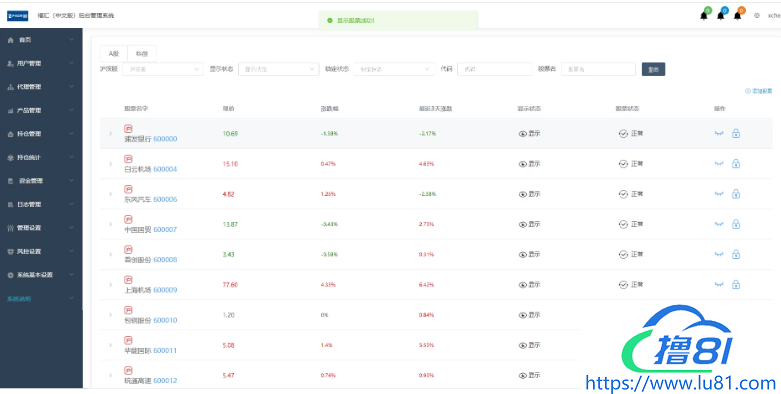
Task: Click the 首页 home icon in sidebar
Action: coord(10,40)
